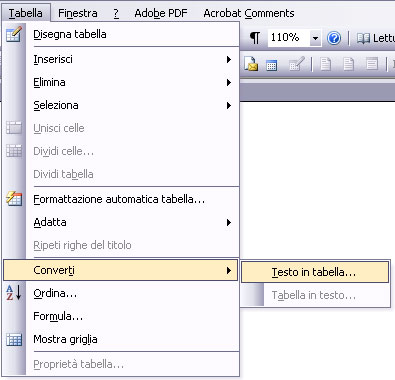
Task: Click the Unisci celle icon
Action: (x=14, y=128)
